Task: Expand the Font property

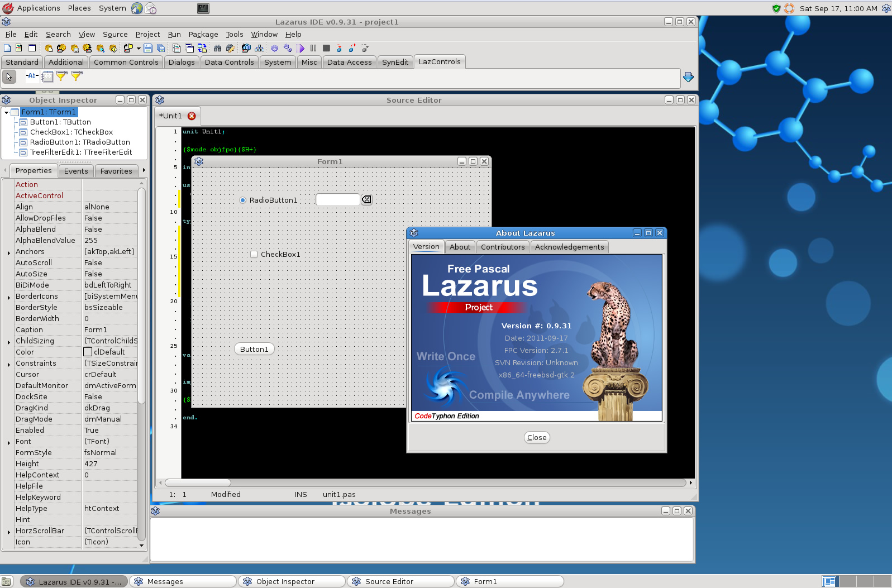Action: pyautogui.click(x=9, y=442)
